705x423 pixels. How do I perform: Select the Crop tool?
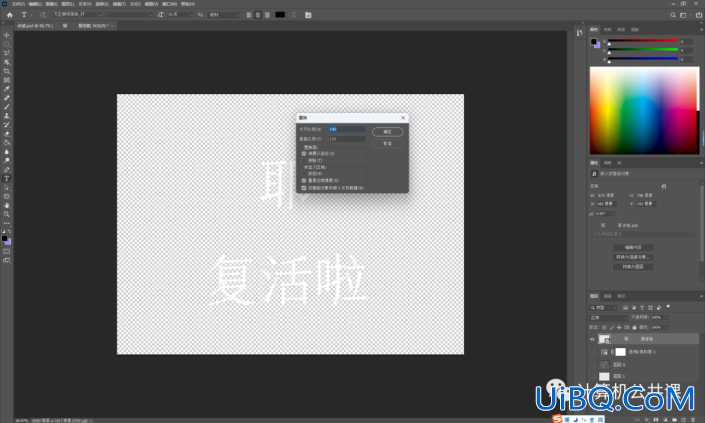7,71
